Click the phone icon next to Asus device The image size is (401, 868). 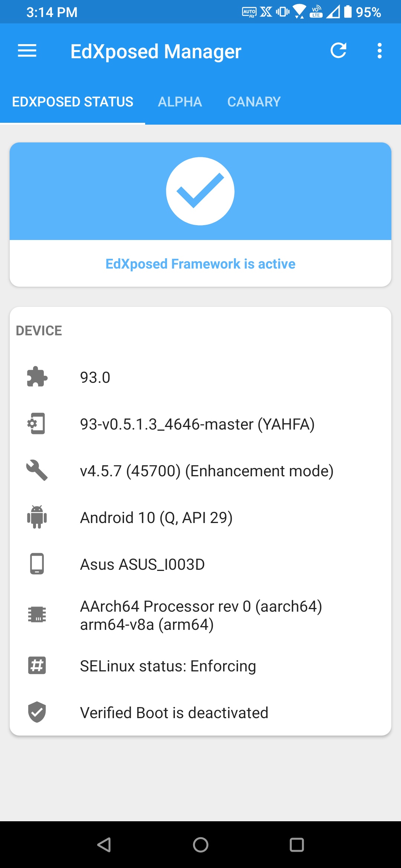pyautogui.click(x=37, y=564)
